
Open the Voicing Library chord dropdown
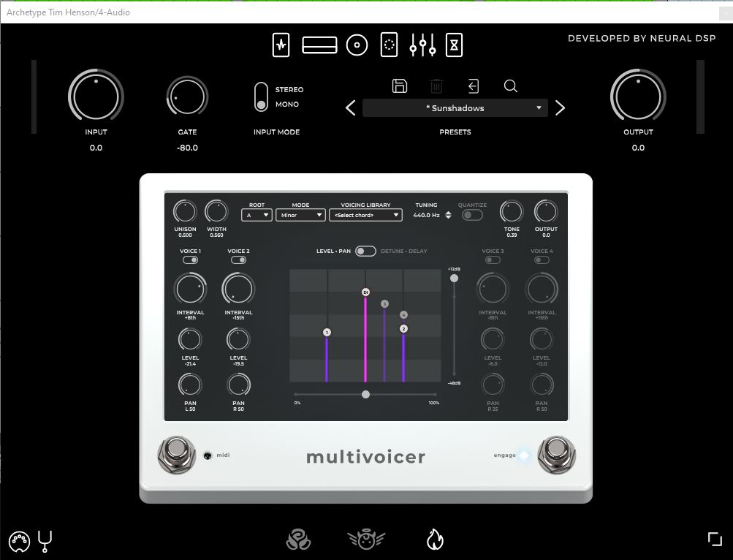pyautogui.click(x=365, y=215)
